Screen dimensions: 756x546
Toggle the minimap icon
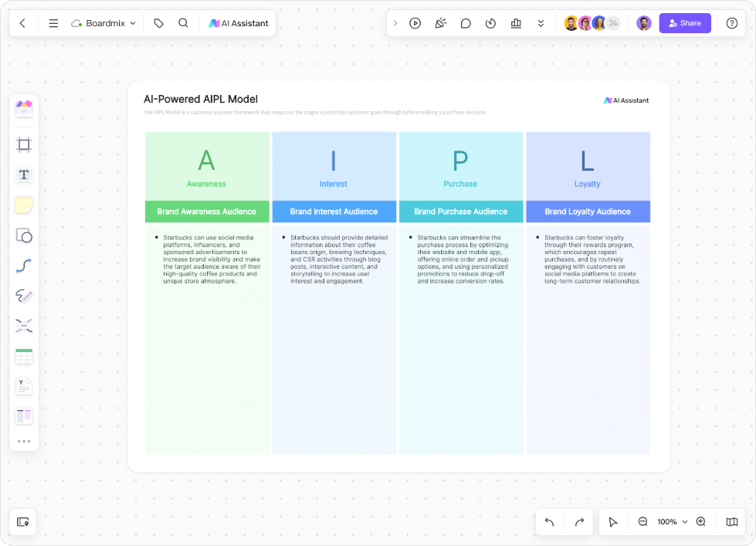pyautogui.click(x=732, y=522)
